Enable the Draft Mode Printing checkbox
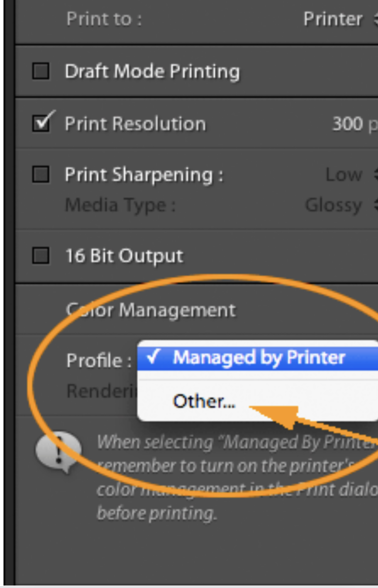This screenshot has width=378, height=588. coord(41,71)
